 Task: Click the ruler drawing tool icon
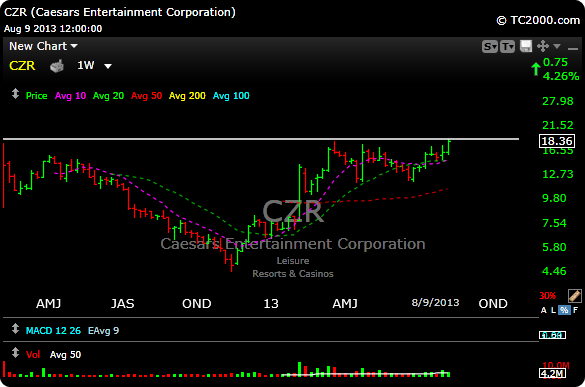coord(575,296)
